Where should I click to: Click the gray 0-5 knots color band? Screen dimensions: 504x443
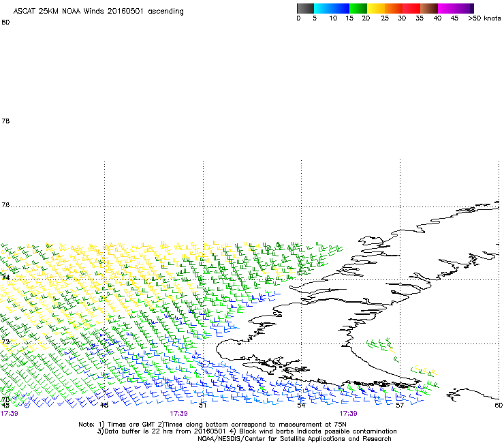pos(305,8)
